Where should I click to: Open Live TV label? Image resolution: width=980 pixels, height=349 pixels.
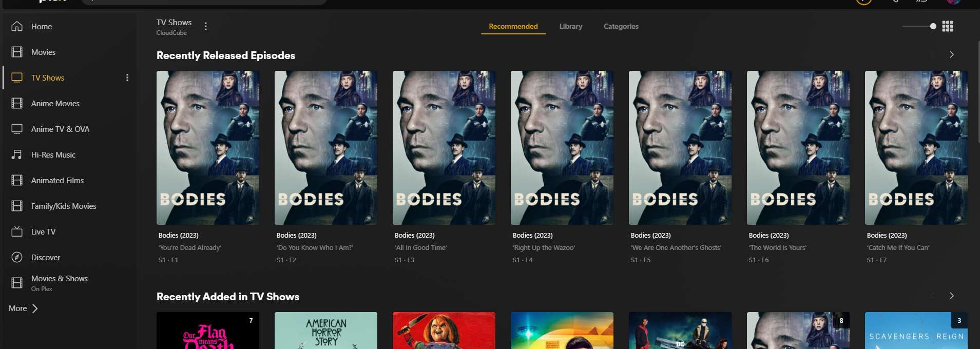point(43,231)
